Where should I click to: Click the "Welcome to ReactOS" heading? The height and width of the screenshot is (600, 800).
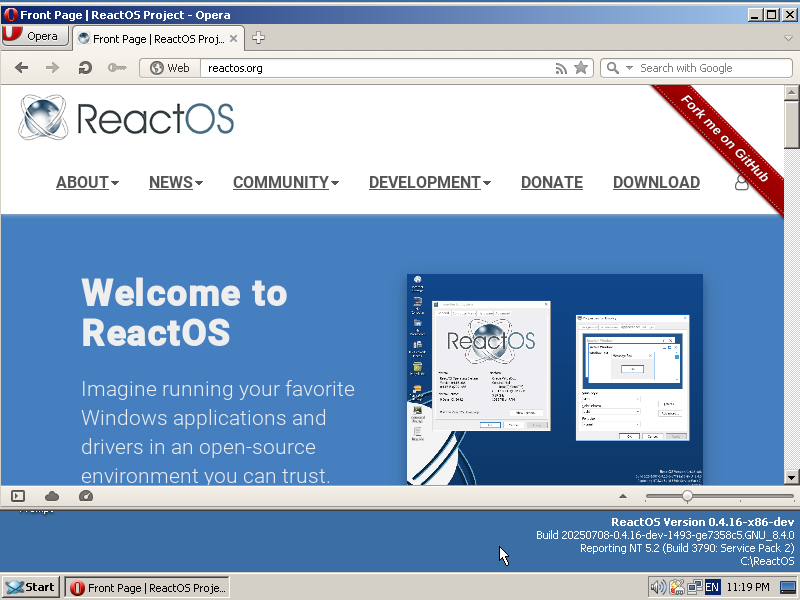[x=184, y=312]
